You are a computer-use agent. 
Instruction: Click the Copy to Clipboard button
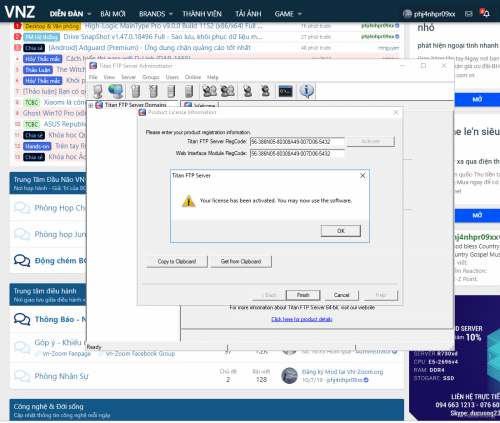click(177, 261)
